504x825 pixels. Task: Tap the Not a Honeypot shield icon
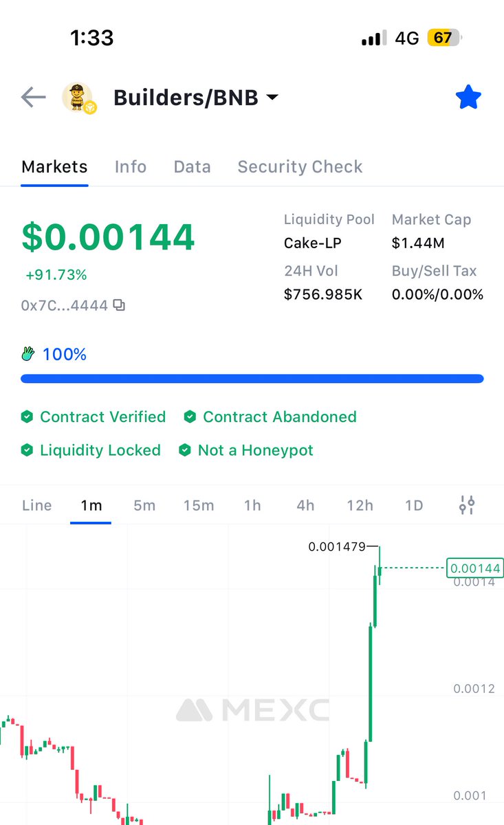click(184, 450)
